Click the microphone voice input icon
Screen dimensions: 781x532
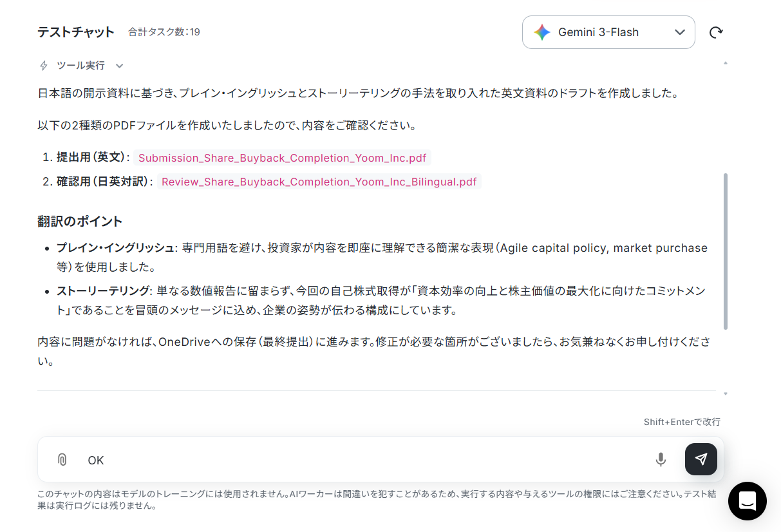(661, 459)
